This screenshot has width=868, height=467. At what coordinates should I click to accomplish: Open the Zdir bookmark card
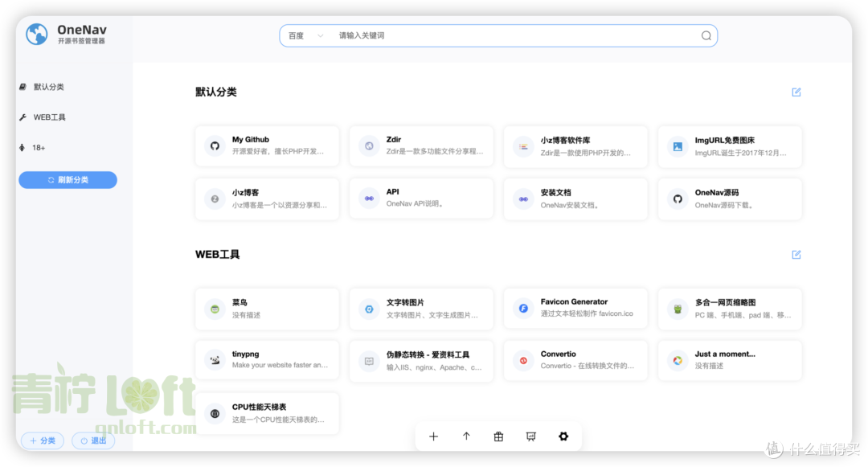point(421,146)
